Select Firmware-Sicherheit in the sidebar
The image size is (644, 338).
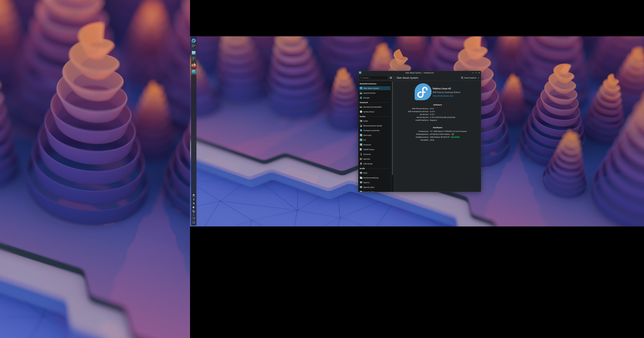point(371,131)
